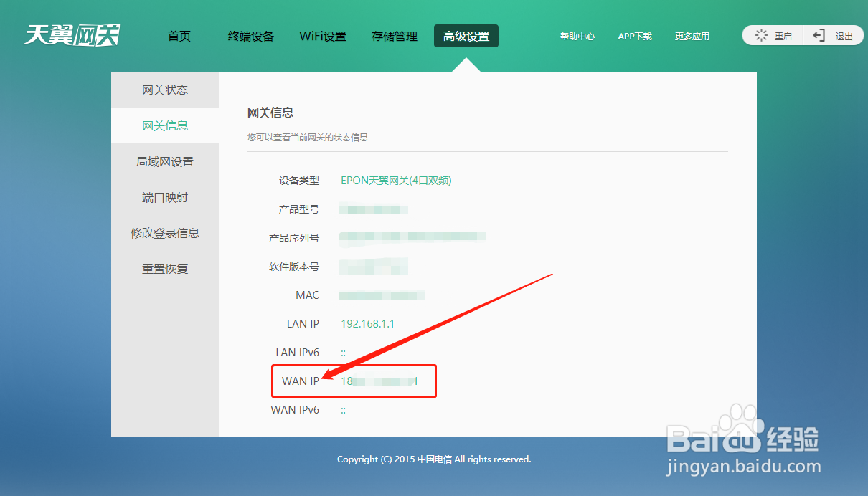Image resolution: width=868 pixels, height=496 pixels.
Task: Switch to 终端设备 tab
Action: [251, 36]
